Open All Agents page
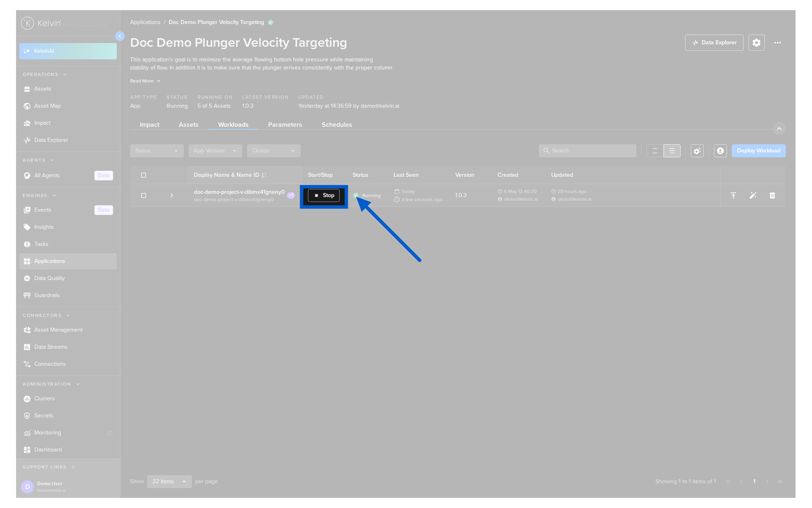812x508 pixels. 68,175
